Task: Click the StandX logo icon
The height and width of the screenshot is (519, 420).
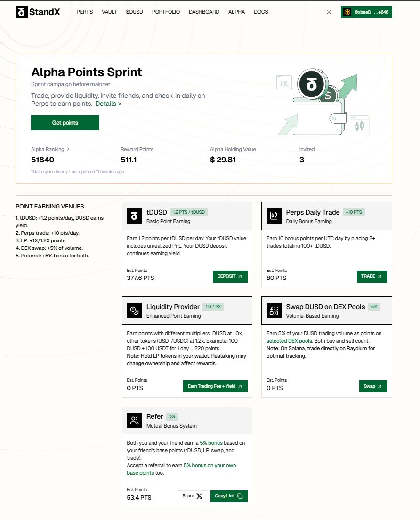Action: (22, 12)
